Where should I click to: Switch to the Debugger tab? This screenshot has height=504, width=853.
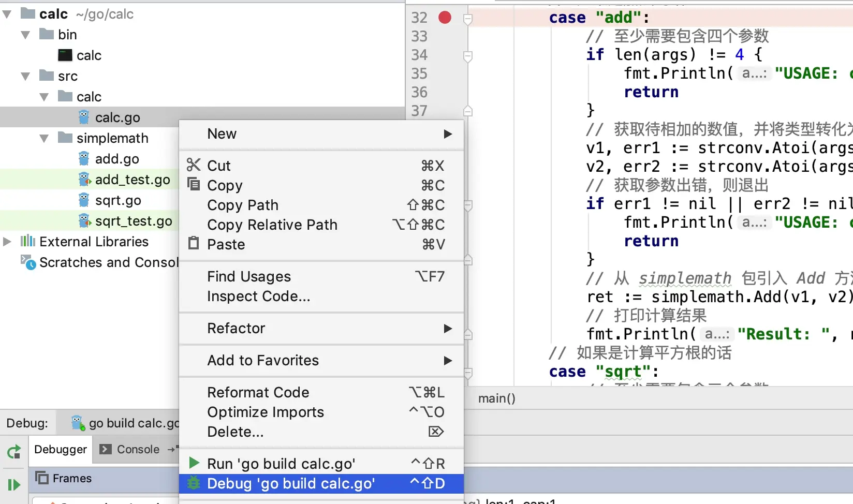pyautogui.click(x=61, y=450)
